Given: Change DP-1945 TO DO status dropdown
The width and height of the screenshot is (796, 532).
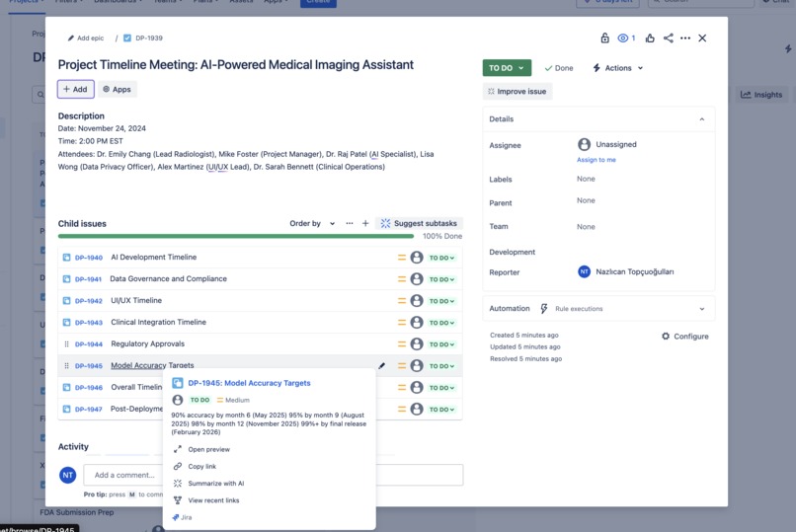Looking at the screenshot, I should [x=441, y=366].
